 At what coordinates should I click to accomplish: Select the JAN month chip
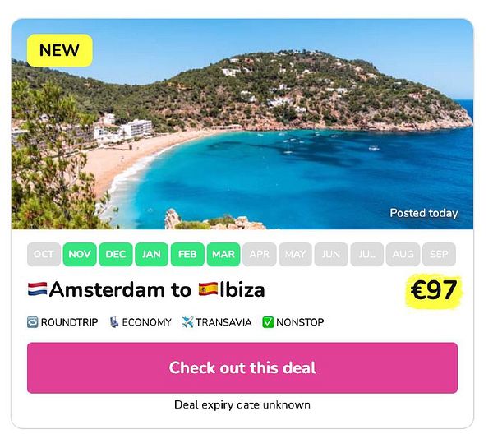[151, 254]
